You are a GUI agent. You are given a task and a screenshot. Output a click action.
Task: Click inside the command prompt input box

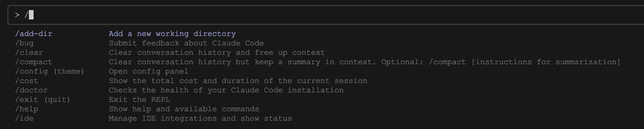click(326, 15)
